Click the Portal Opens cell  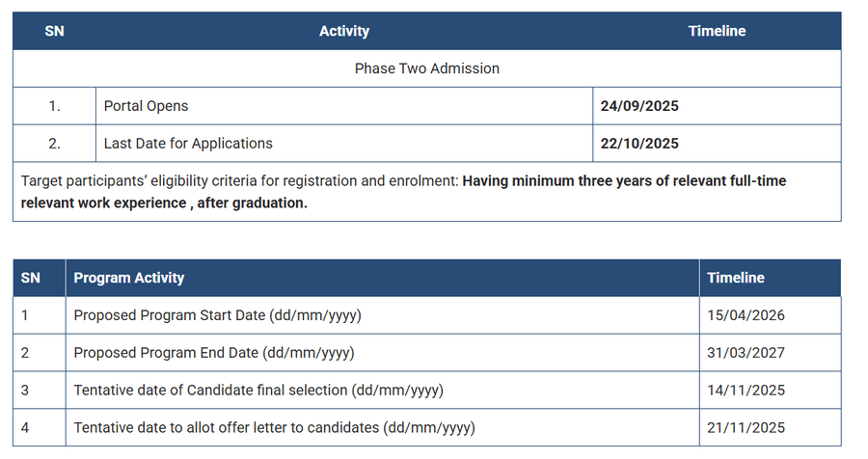[x=146, y=106]
